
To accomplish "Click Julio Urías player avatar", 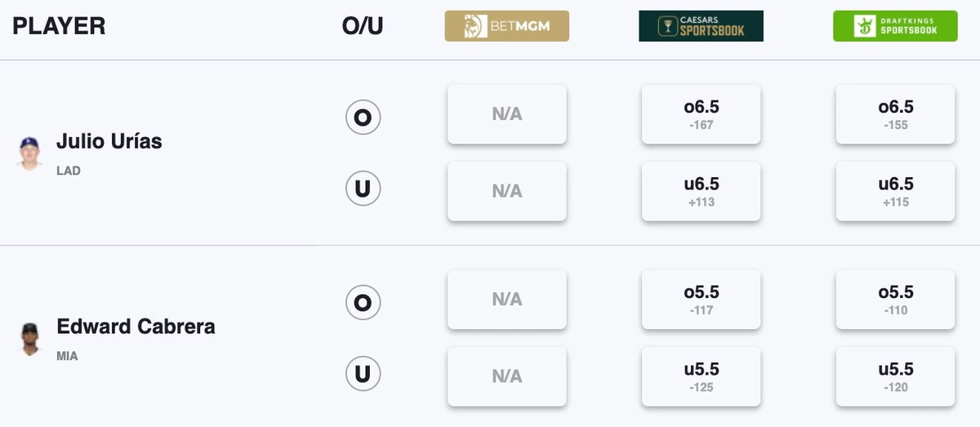I will 30,153.
